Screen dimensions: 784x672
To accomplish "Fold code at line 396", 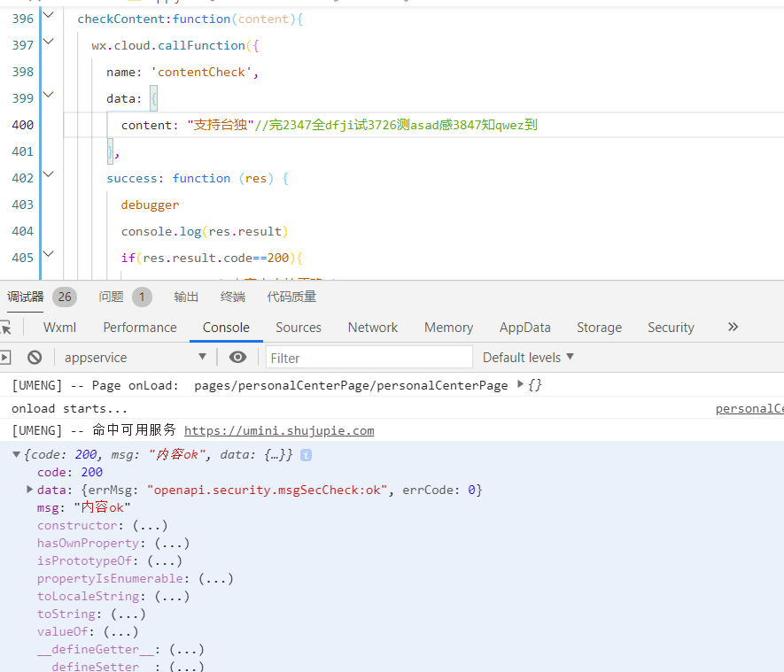I will (49, 15).
